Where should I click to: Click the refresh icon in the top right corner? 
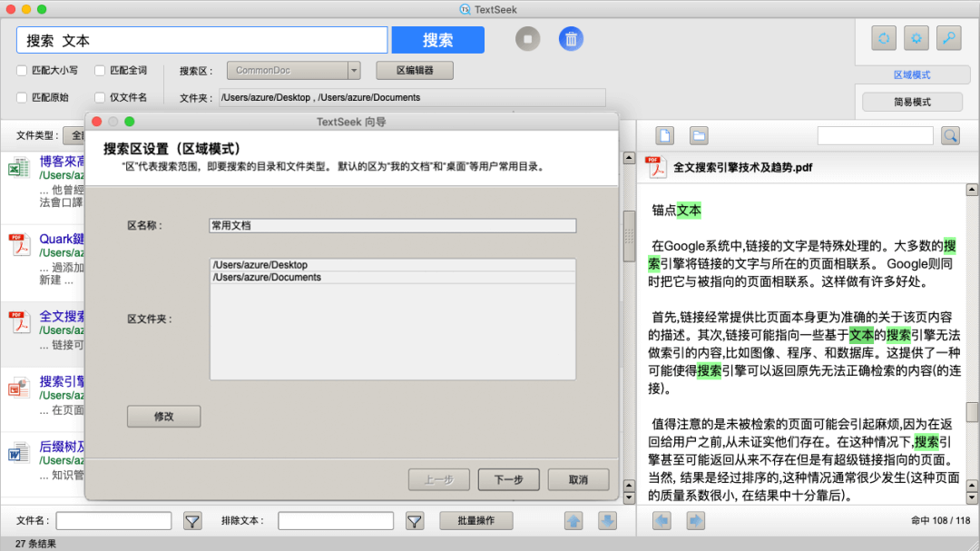click(x=883, y=38)
